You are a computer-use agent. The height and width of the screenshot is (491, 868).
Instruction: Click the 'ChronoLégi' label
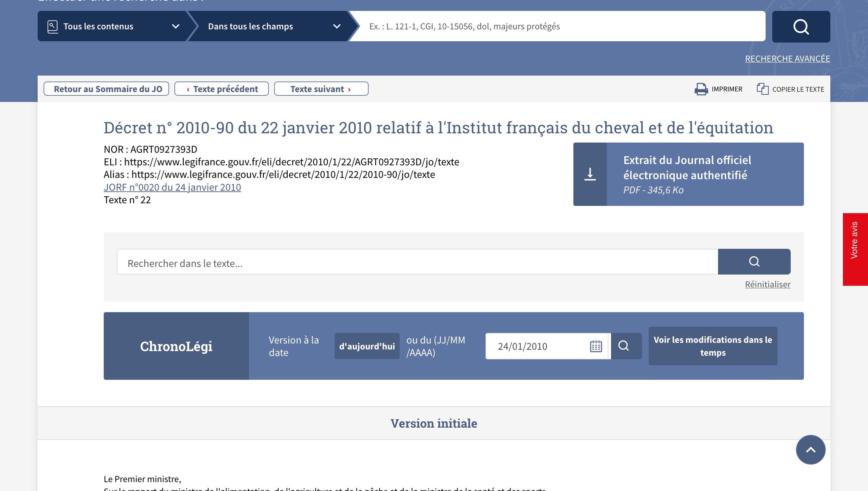176,346
